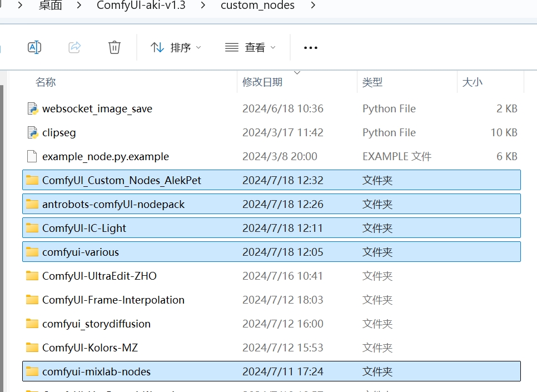Expand the chevron before 桌面 breadcrumb
The height and width of the screenshot is (392, 537).
click(20, 5)
